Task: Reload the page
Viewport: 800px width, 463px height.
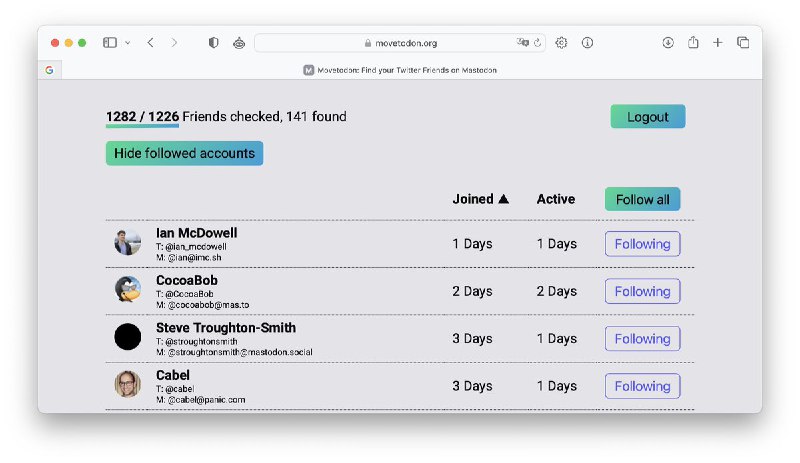Action: pyautogui.click(x=538, y=43)
